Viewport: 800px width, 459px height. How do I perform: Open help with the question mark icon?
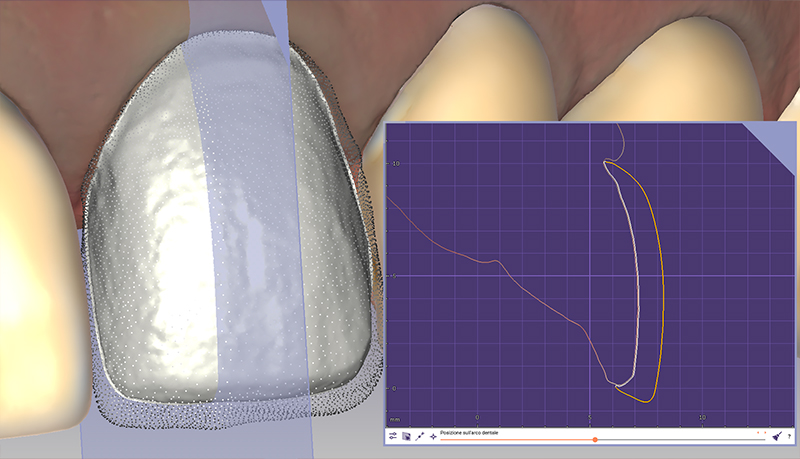click(789, 437)
